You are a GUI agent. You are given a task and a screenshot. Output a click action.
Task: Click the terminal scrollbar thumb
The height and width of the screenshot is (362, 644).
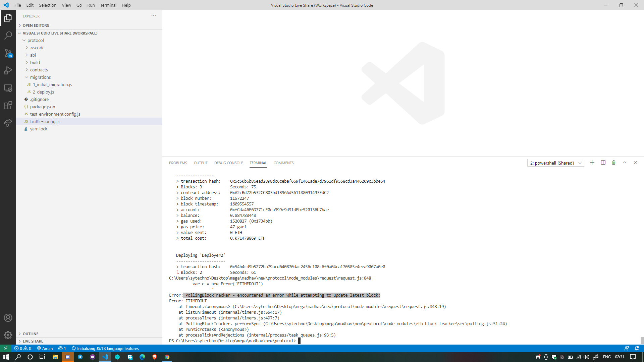pyautogui.click(x=642, y=340)
